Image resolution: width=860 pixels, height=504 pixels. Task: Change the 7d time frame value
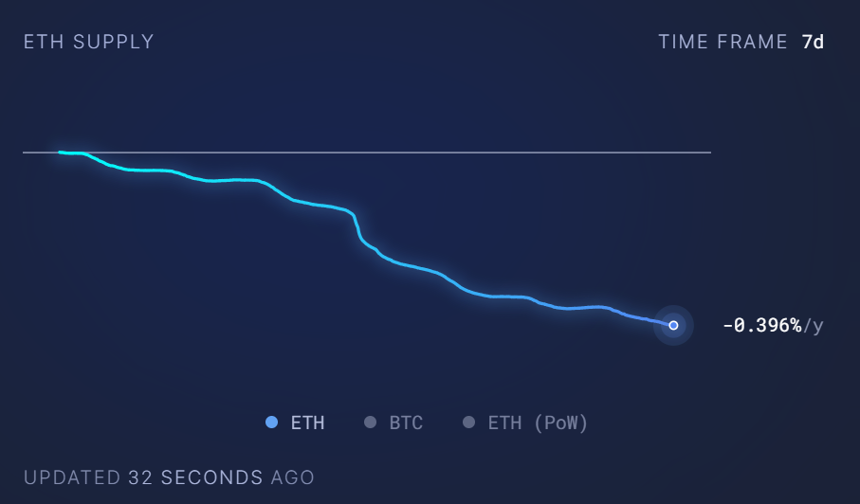click(813, 42)
